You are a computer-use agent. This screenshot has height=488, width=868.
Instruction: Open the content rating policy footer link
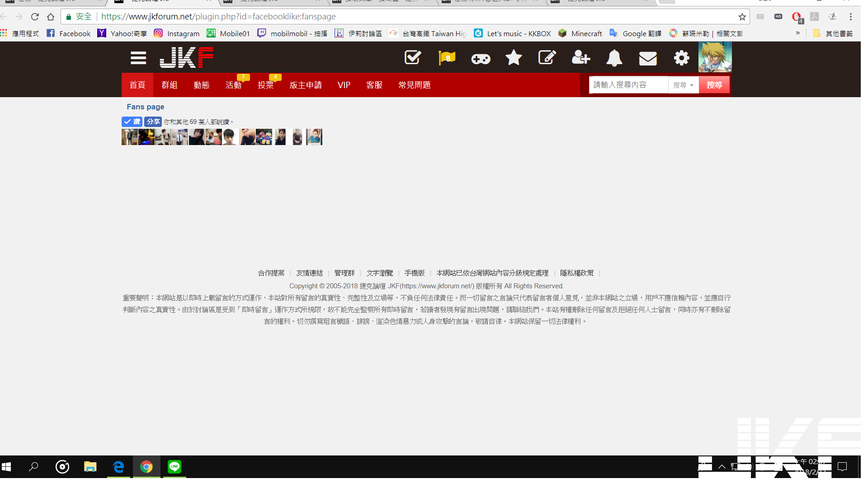point(492,273)
